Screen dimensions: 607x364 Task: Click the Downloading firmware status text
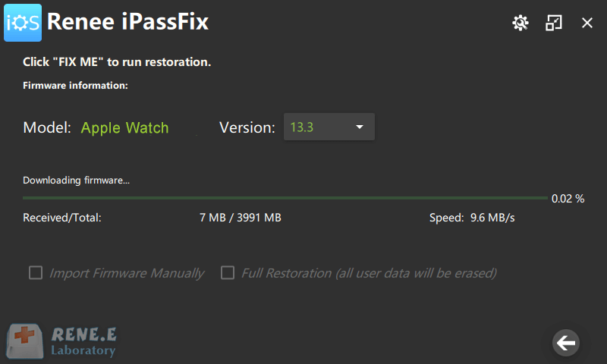[x=76, y=180]
